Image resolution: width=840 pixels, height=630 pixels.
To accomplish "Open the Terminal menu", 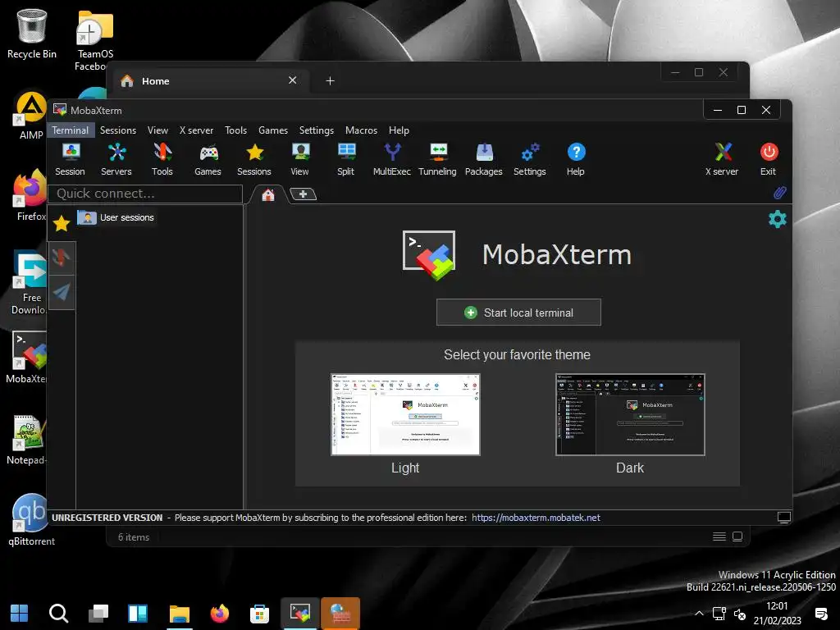I will 71,130.
